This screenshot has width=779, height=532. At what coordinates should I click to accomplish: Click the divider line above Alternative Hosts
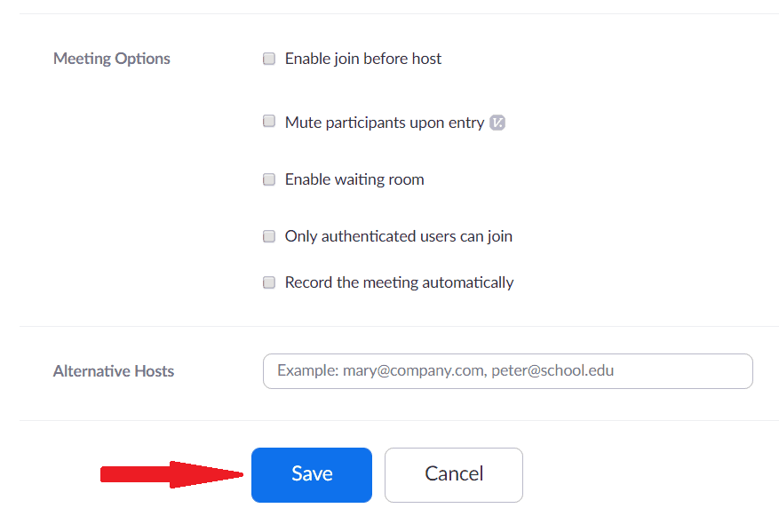coord(399,326)
